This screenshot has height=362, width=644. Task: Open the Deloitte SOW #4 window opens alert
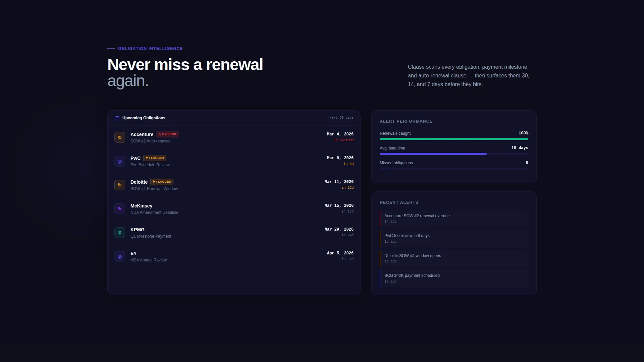pyautogui.click(x=454, y=258)
